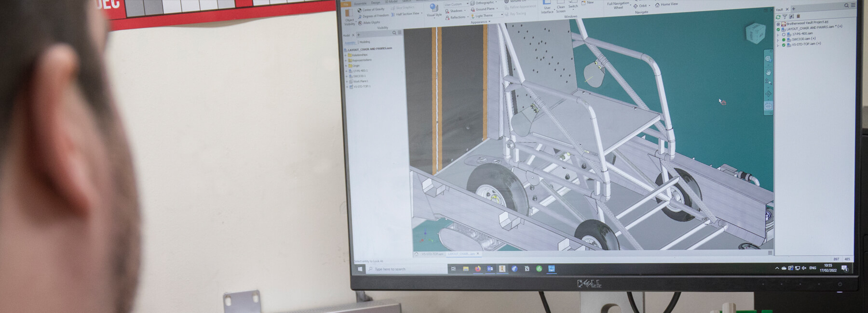Expand the Relationships folder
Screen dimensions: 868x313
pos(345,55)
